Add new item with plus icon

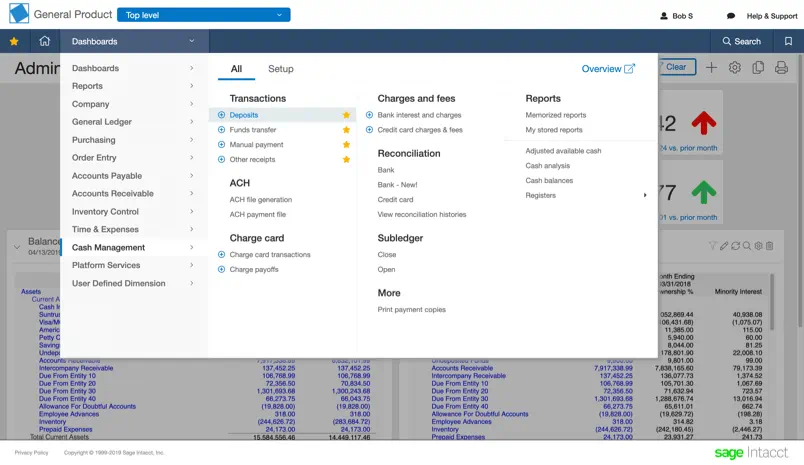(x=711, y=68)
